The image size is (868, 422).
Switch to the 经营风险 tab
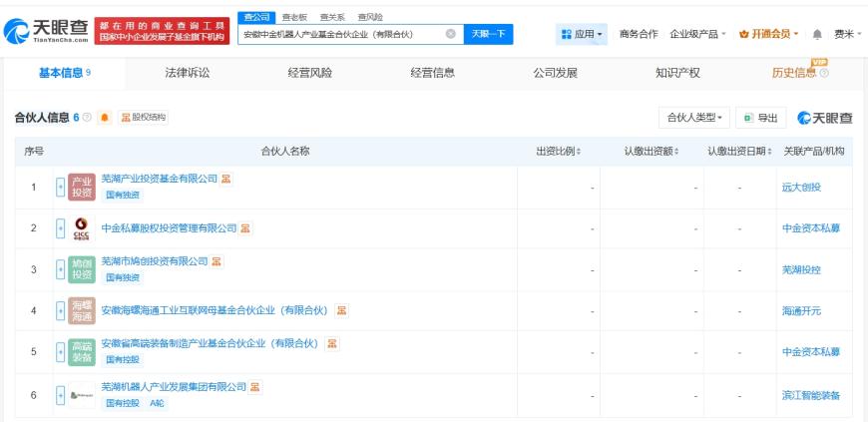310,73
